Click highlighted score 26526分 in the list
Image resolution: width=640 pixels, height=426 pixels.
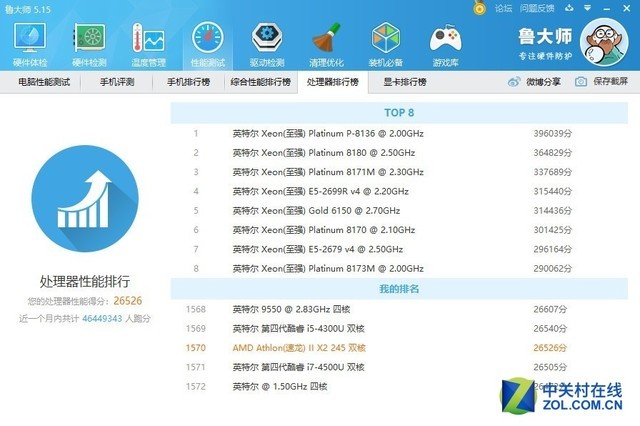[550, 348]
